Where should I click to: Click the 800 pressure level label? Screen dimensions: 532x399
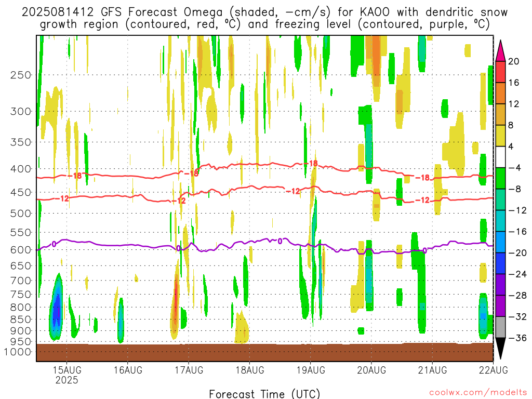pyautogui.click(x=21, y=307)
